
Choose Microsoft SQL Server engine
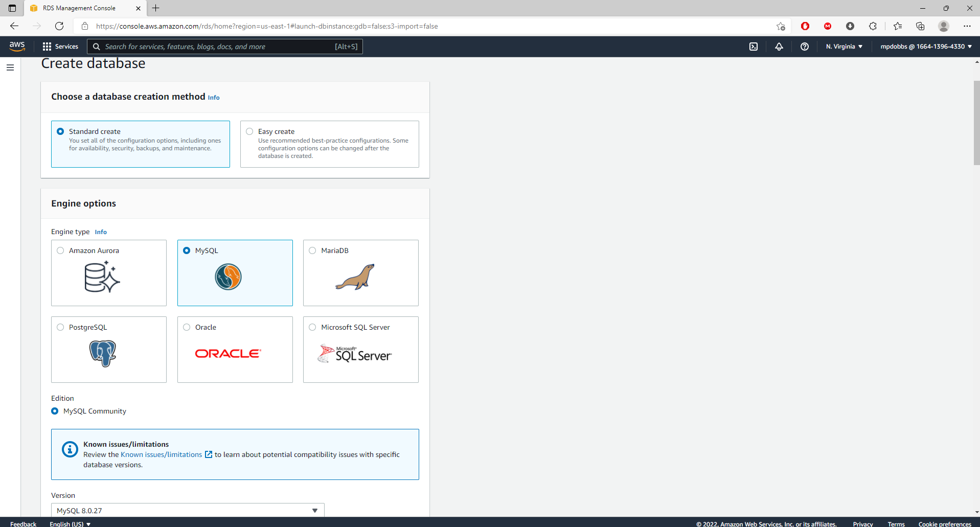coord(312,327)
